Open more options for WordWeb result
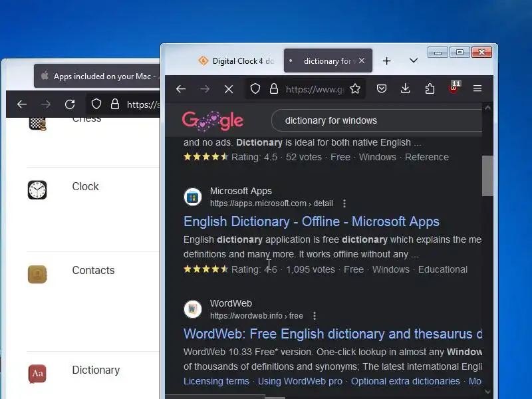The height and width of the screenshot is (399, 532). [315, 316]
